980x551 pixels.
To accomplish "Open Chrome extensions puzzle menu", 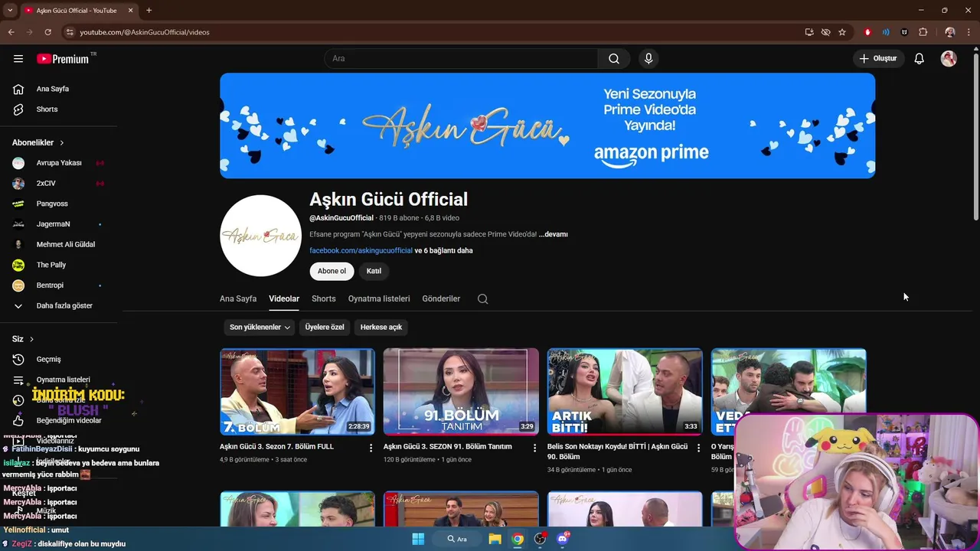I will tap(923, 32).
